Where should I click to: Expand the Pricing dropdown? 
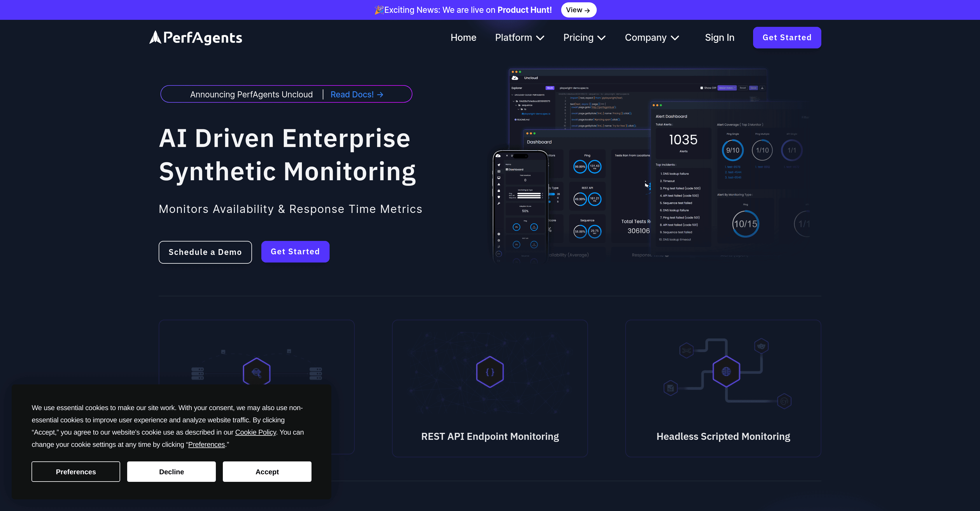pos(584,37)
